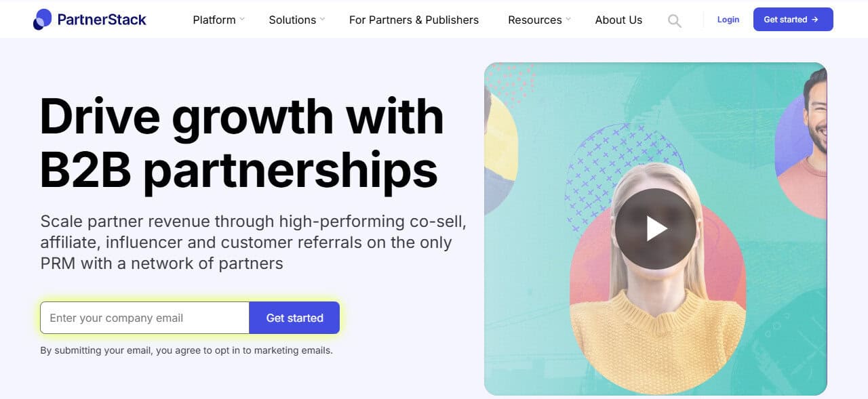Click the Login link
The height and width of the screenshot is (399, 868).
point(728,20)
